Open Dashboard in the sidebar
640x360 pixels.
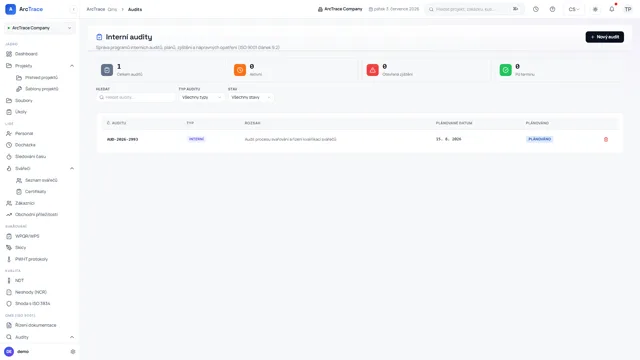click(x=26, y=54)
